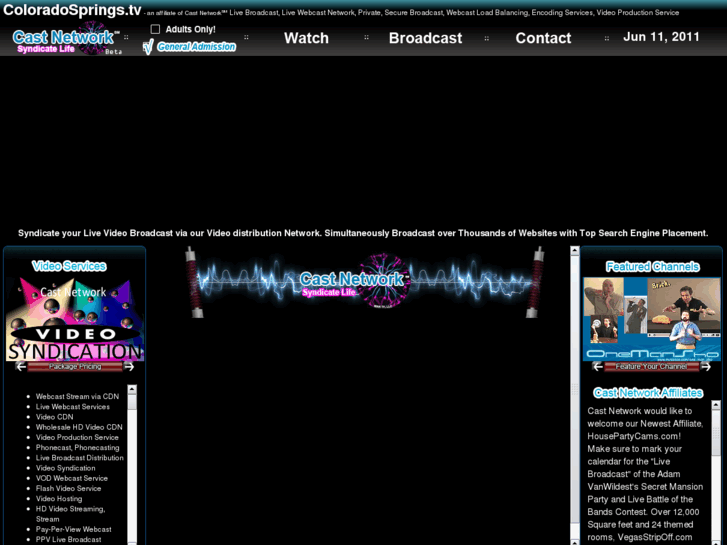Open the Broadcast menu

[425, 38]
